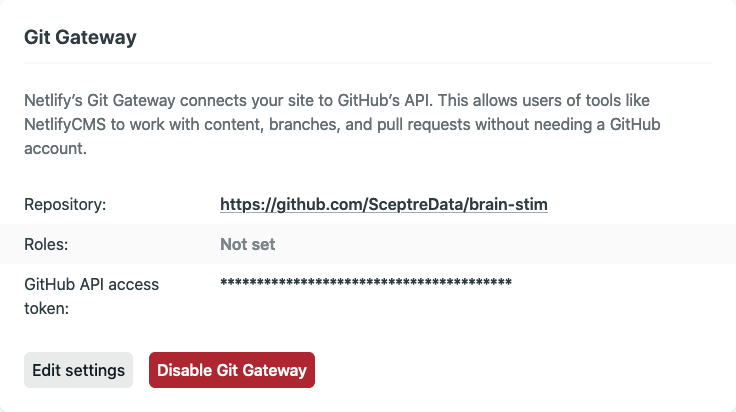Click the Edit settings button

(x=78, y=370)
